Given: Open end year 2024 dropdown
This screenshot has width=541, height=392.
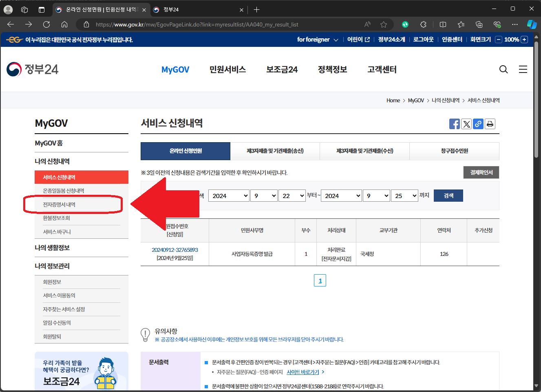Looking at the screenshot, I should pos(341,196).
